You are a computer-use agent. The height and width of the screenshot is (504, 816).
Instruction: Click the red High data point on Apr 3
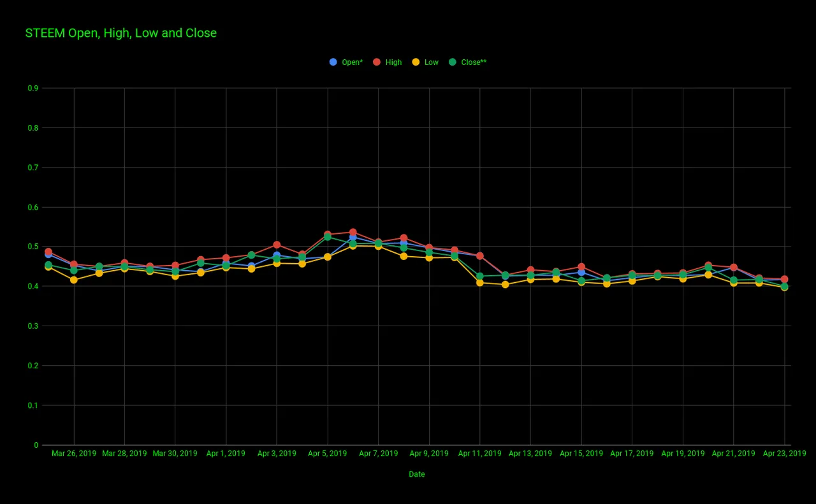[277, 245]
